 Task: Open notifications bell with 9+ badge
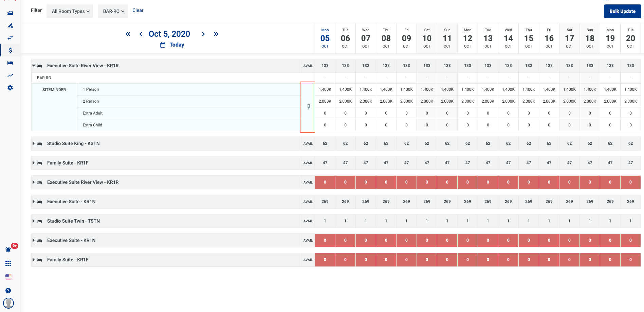click(x=8, y=250)
